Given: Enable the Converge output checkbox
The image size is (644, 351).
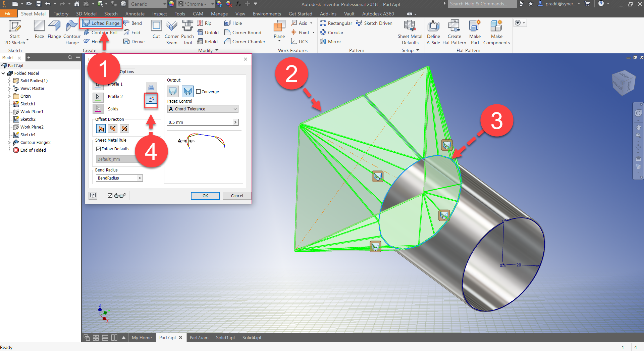Looking at the screenshot, I should click(x=198, y=91).
